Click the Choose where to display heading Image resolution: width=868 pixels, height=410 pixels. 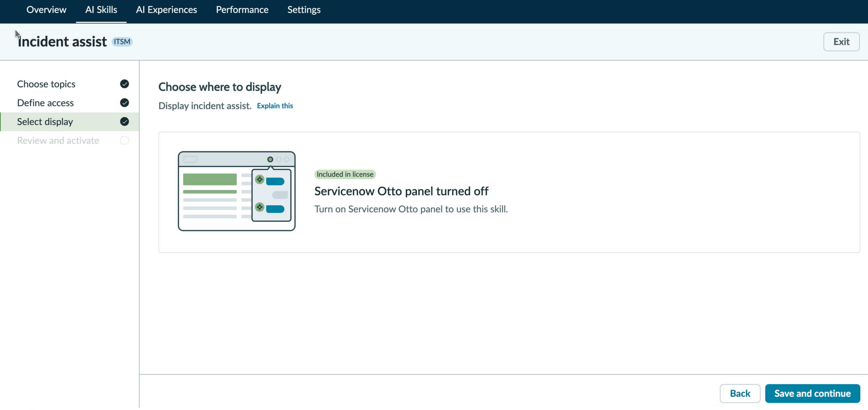[x=220, y=87]
